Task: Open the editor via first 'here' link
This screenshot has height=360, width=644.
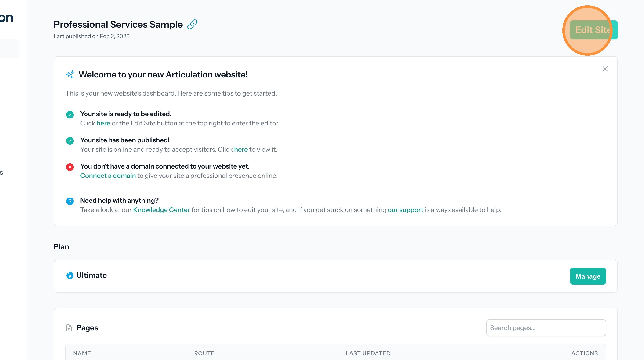Action: (x=103, y=123)
